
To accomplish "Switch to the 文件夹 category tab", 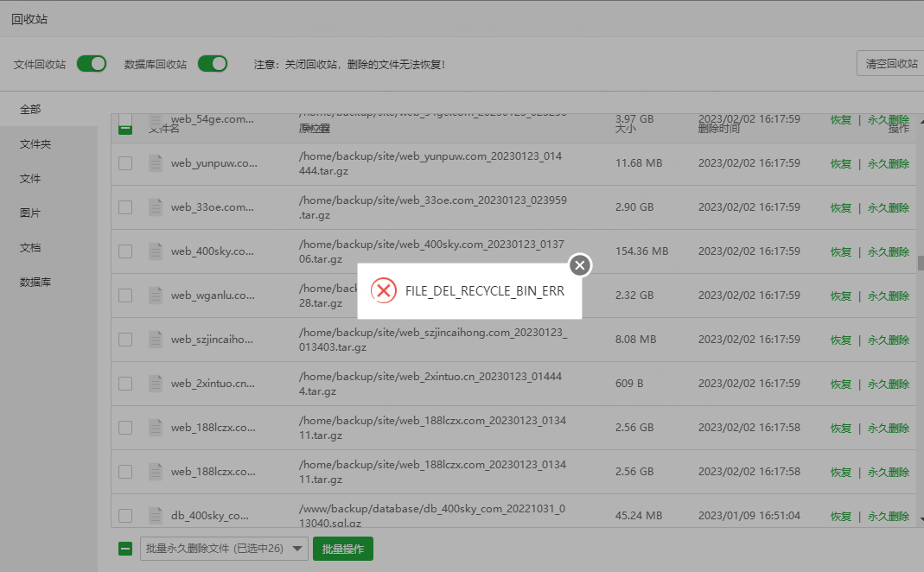I will click(x=35, y=144).
